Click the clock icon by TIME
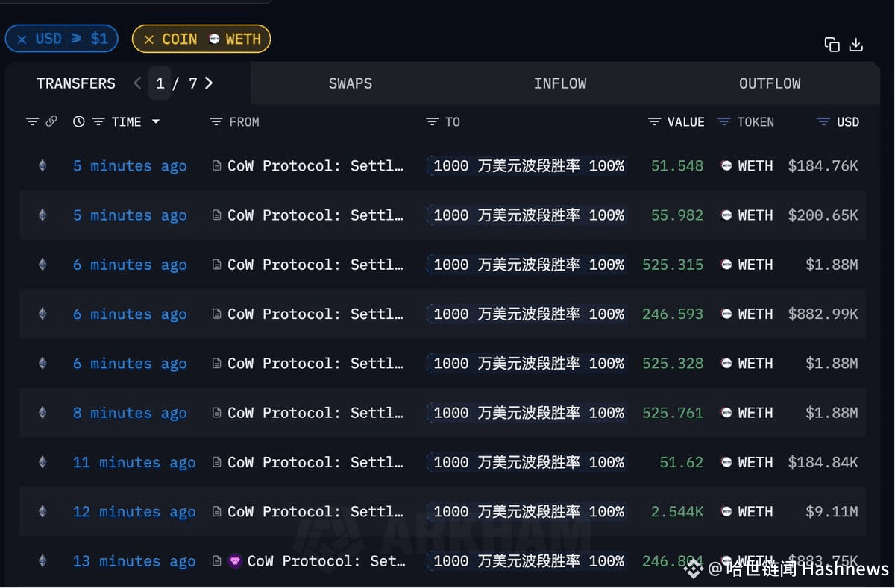 click(x=79, y=121)
